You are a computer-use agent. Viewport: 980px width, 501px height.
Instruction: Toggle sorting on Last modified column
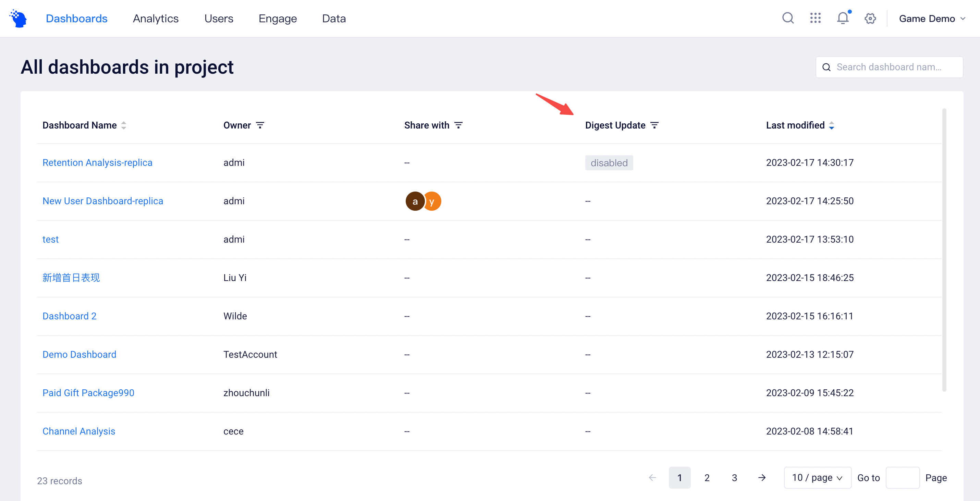(832, 125)
